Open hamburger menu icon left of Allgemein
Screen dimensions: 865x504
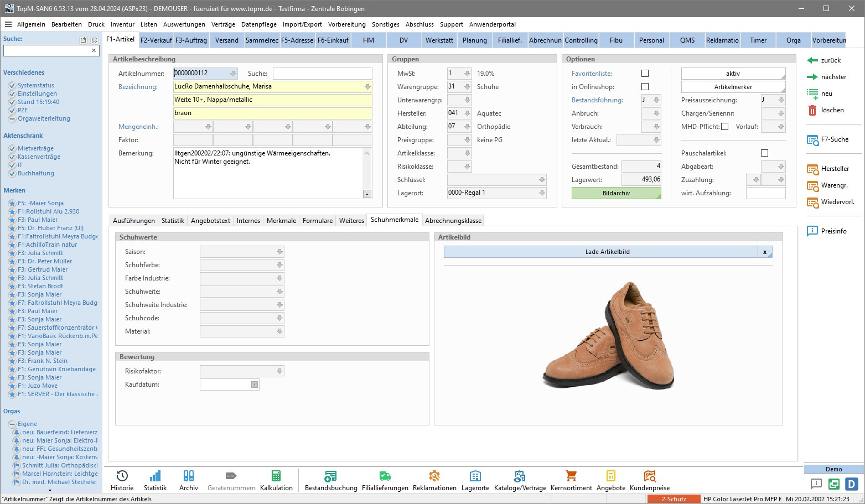(x=8, y=24)
